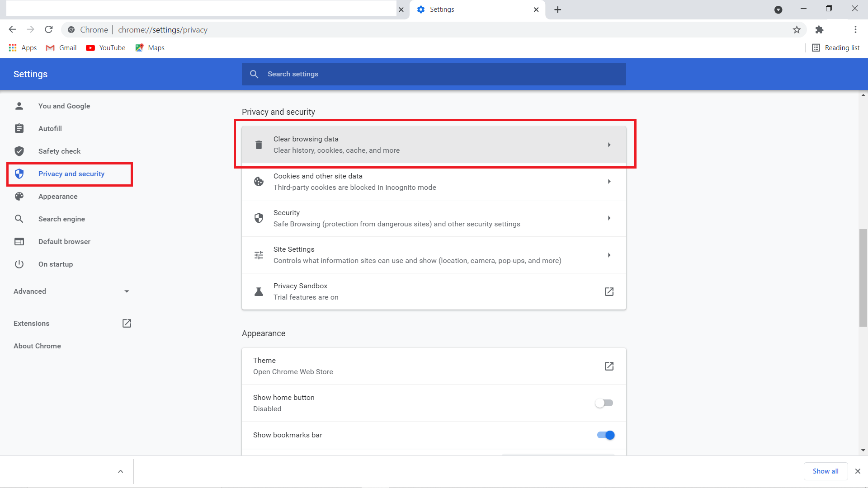This screenshot has height=488, width=868.
Task: Open the Extensions puzzle icon
Action: point(819,29)
